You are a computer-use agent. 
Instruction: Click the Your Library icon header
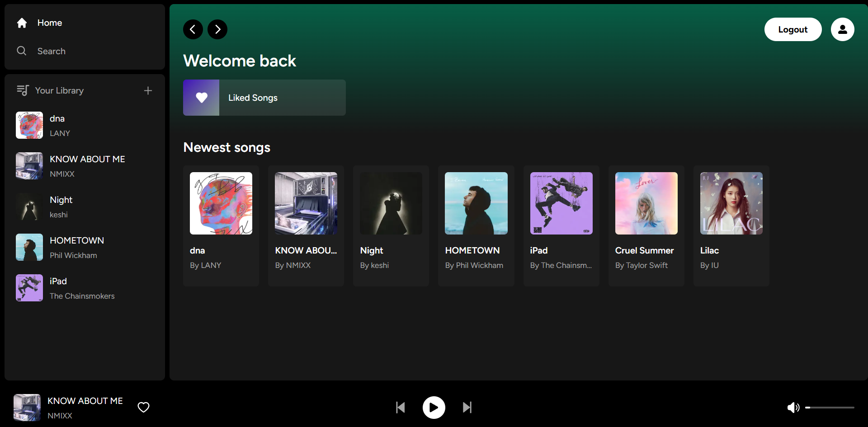coord(23,91)
